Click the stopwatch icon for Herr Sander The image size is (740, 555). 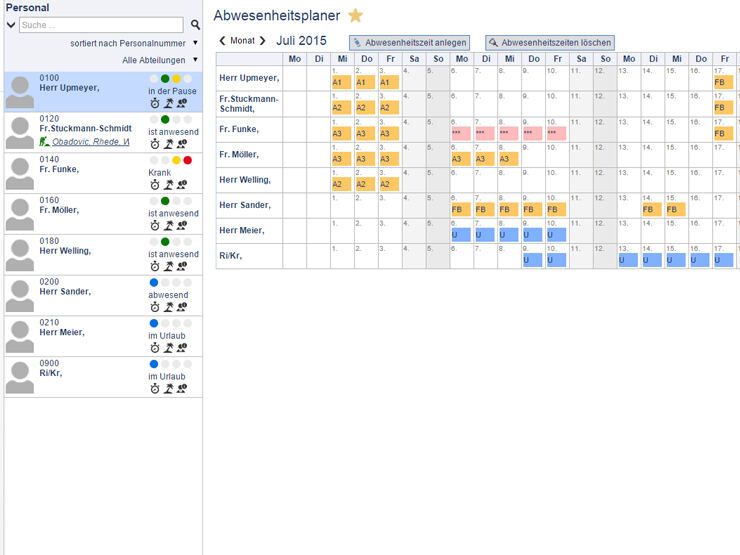(155, 308)
